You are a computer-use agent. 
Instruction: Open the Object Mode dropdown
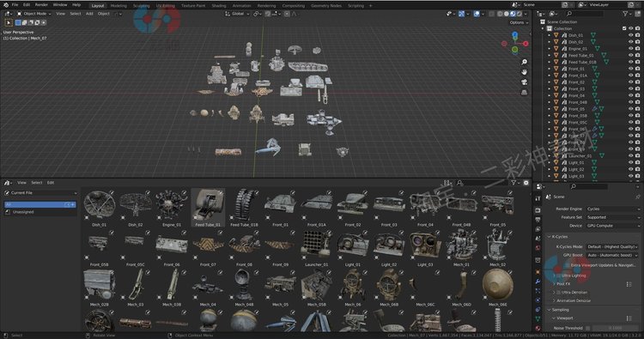[34, 14]
